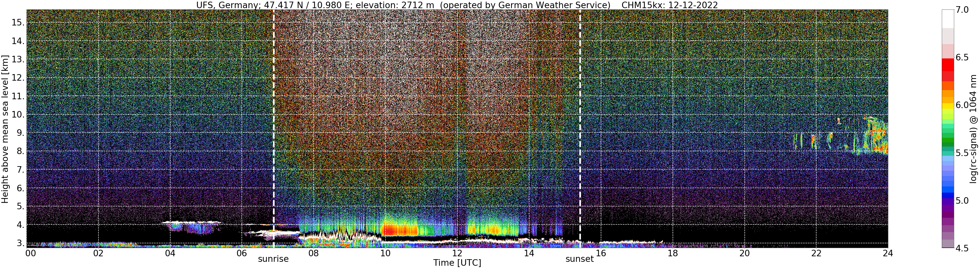
Task: Click the time tick label '20'
Action: [x=744, y=253]
